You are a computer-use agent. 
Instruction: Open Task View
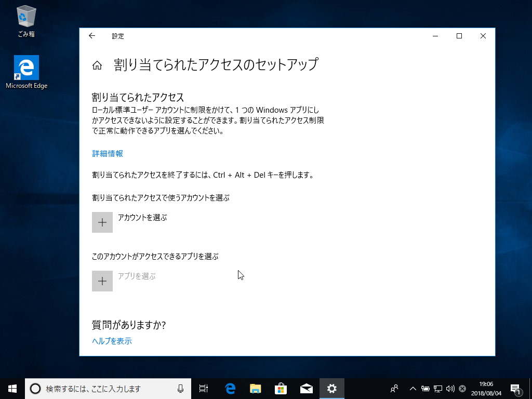[x=203, y=388]
